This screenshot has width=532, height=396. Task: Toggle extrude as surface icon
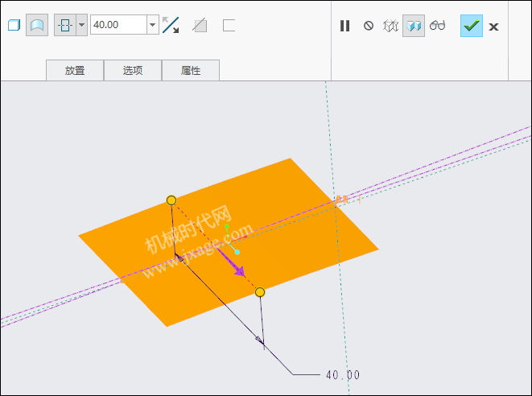pos(37,25)
